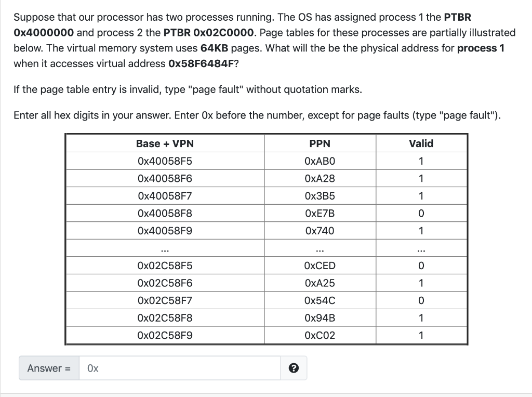Screen dimensions: 532x397
Task: Click the Valid value 0 for 0x02C58F5
Action: click(x=421, y=266)
